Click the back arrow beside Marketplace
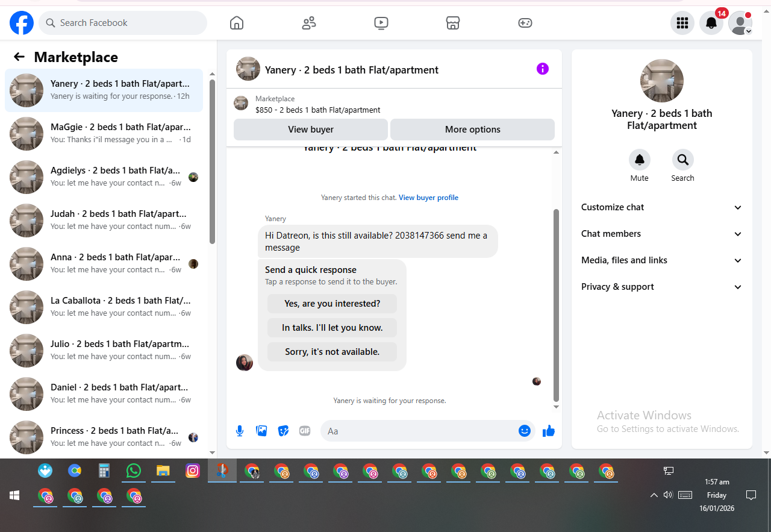The height and width of the screenshot is (532, 771). (x=19, y=57)
